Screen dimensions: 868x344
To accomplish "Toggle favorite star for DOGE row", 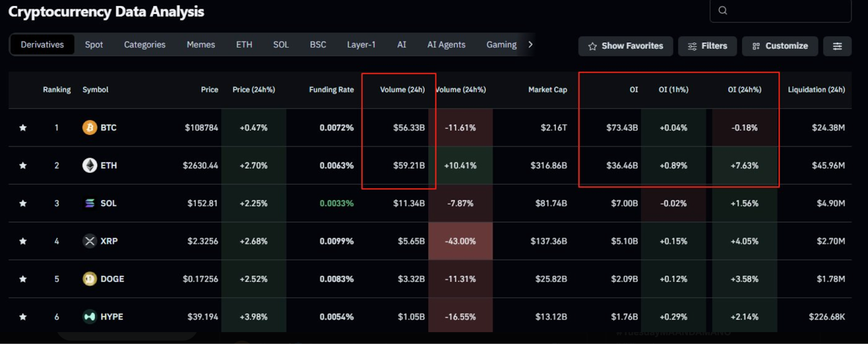I will 23,279.
